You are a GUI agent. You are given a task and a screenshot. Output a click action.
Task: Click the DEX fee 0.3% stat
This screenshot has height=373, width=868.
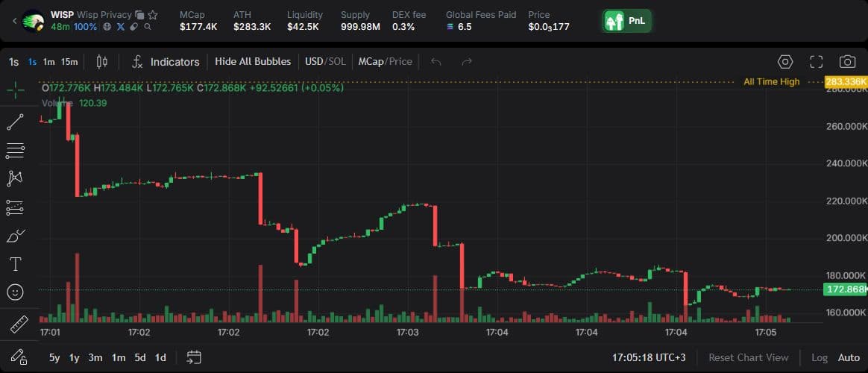(409, 21)
